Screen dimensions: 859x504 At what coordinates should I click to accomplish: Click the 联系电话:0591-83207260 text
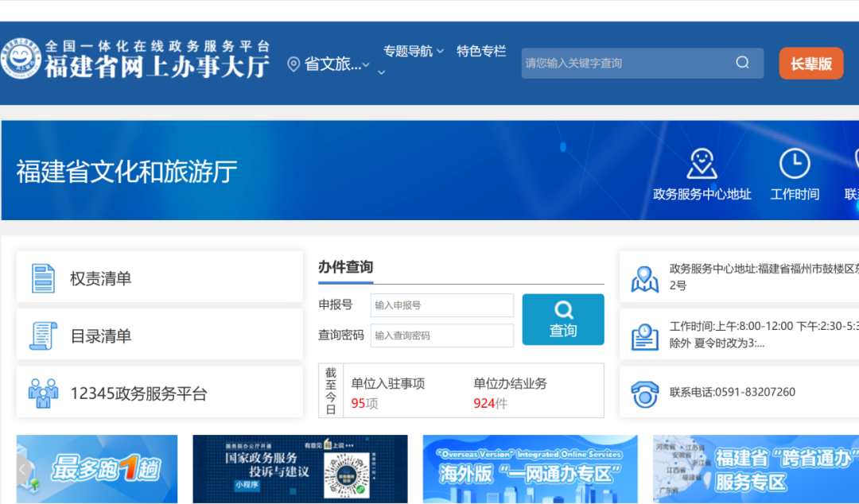click(x=733, y=392)
